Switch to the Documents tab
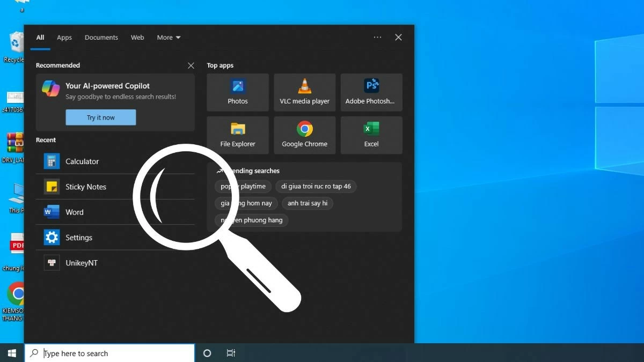Viewport: 644px width, 362px height. [x=101, y=37]
